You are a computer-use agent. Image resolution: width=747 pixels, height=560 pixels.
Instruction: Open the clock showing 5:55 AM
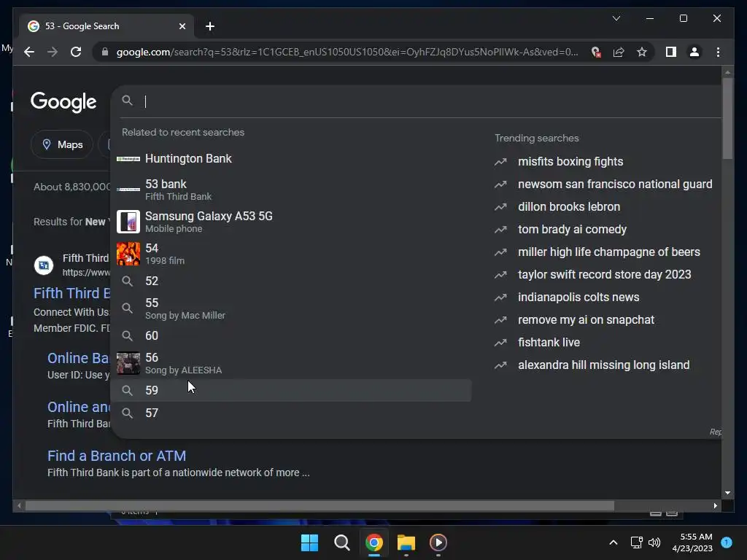[x=692, y=542]
